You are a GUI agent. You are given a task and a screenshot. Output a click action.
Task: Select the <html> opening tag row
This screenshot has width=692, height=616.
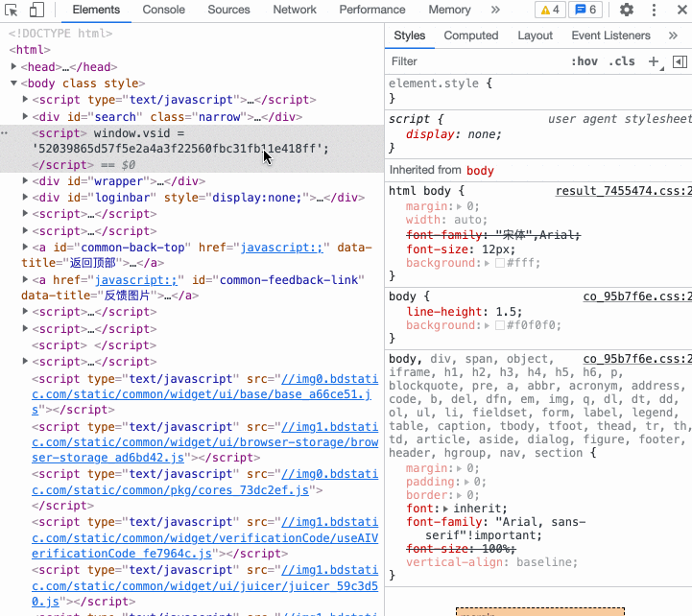(30, 50)
